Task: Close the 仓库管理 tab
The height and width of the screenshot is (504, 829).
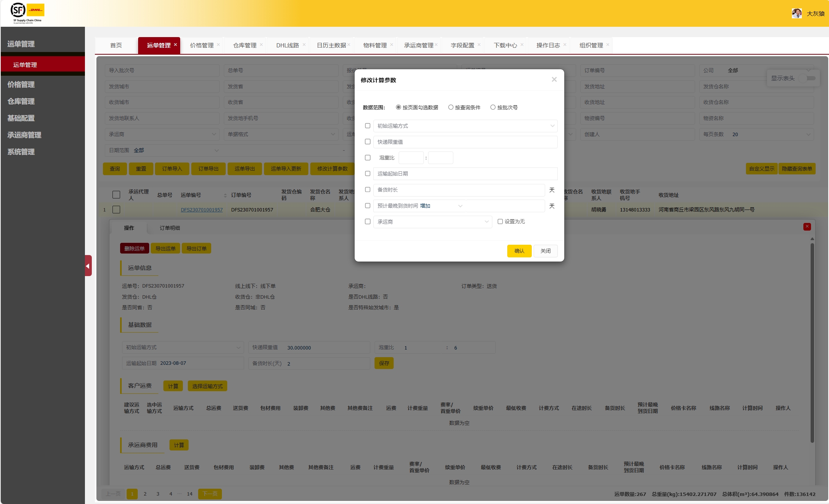Action: (261, 45)
